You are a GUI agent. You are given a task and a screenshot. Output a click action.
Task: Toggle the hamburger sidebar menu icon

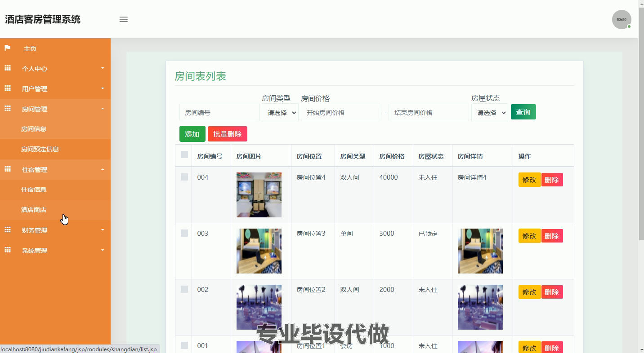[x=124, y=19]
